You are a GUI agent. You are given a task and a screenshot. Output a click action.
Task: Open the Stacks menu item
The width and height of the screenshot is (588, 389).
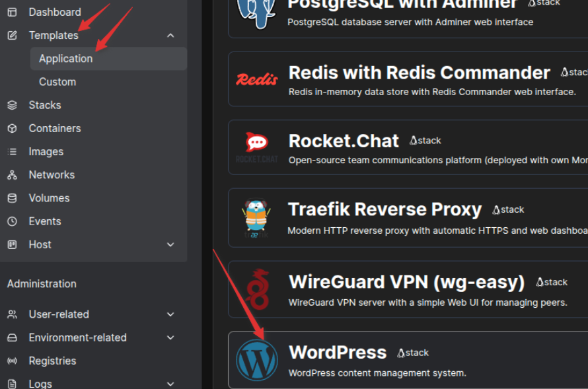click(x=45, y=105)
